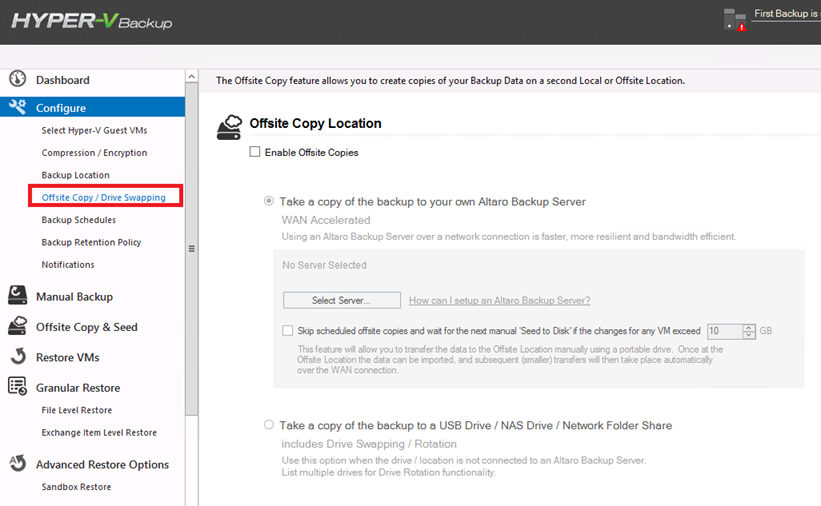This screenshot has width=821, height=506.
Task: Enable Offsite Copies checkbox
Action: [x=255, y=152]
